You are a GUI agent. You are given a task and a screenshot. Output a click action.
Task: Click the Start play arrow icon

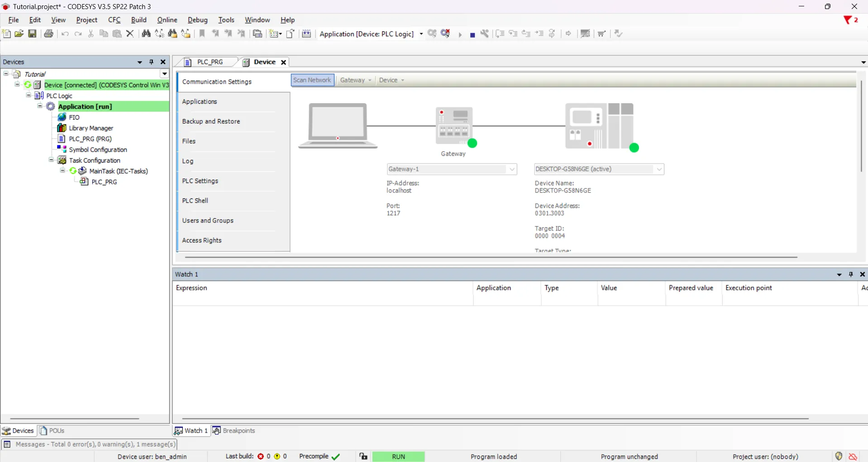click(x=460, y=35)
